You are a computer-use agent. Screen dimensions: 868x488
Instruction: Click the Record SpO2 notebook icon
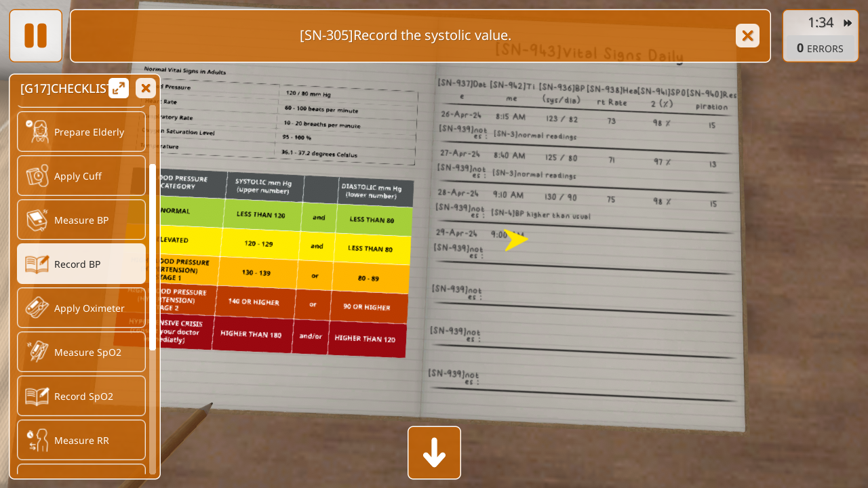37,396
